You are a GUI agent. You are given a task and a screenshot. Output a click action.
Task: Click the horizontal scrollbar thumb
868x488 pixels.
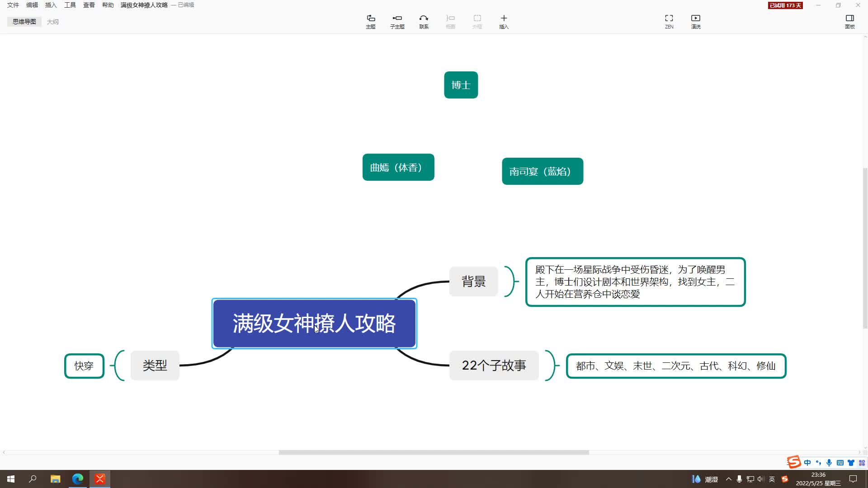point(434,452)
